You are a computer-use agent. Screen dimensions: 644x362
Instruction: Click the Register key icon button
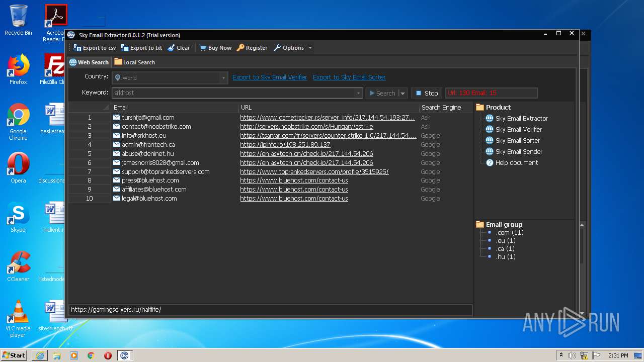(x=252, y=48)
